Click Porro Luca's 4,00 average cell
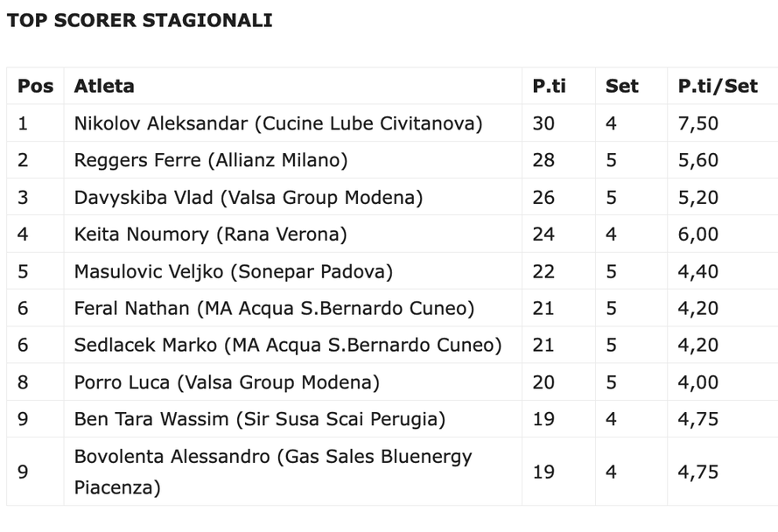Image resolution: width=778 pixels, height=532 pixels. click(698, 382)
